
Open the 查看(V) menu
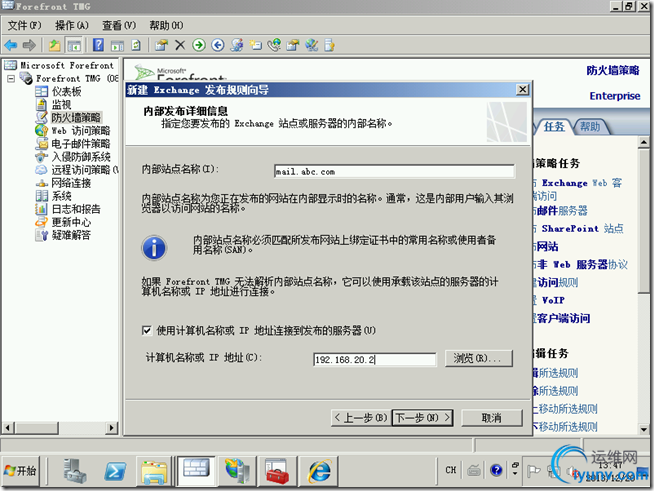click(119, 25)
